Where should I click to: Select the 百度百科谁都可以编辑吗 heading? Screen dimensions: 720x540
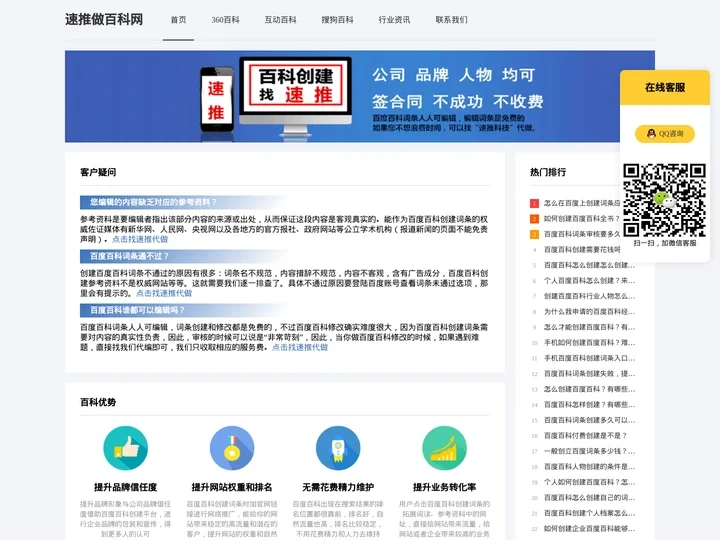point(137,310)
